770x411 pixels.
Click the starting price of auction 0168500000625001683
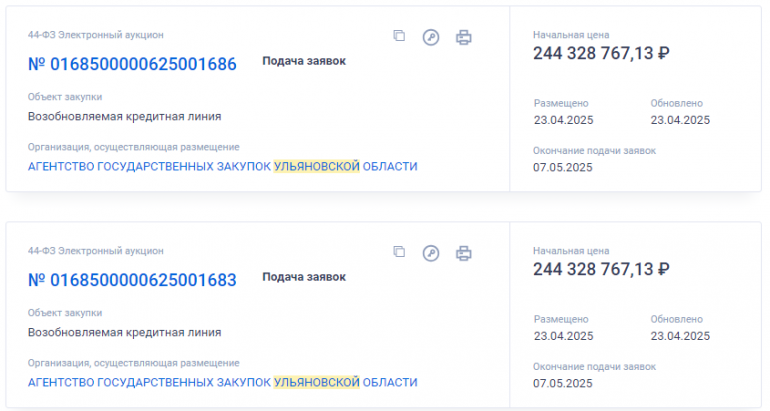[601, 269]
